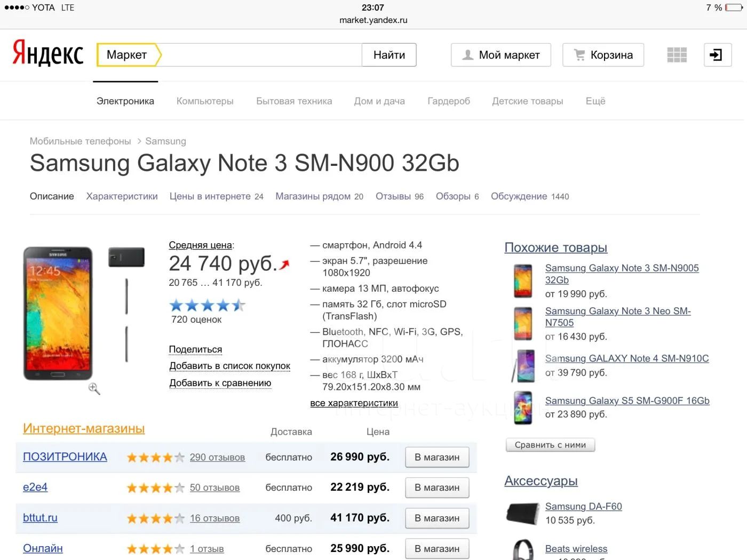The image size is (747, 560).
Task: Click the Galaxy Note 4 thumbnail image
Action: [523, 366]
